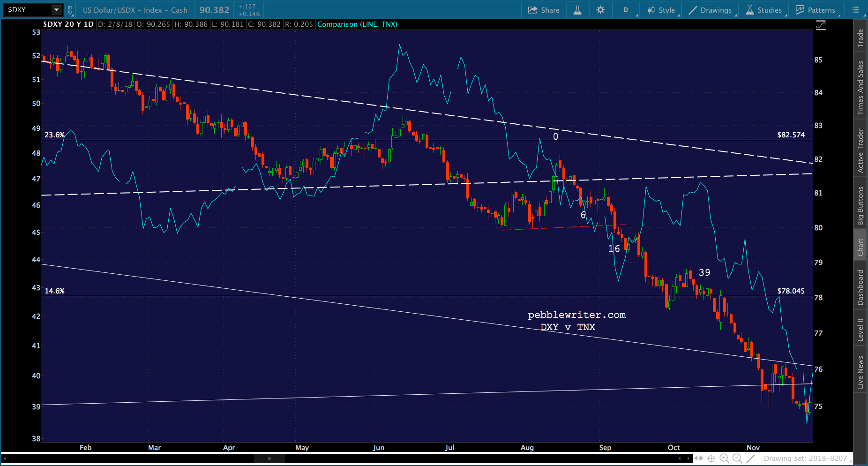Open chart settings gear icon
This screenshot has height=466, width=868.
coord(600,10)
